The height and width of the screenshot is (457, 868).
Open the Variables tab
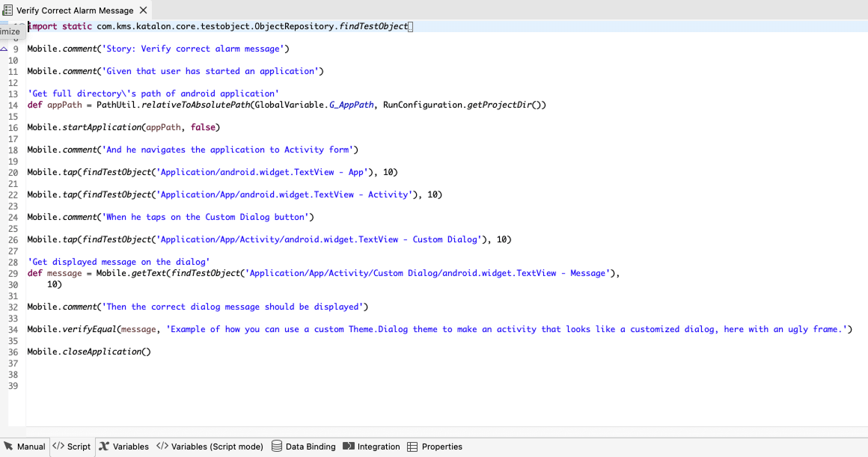[124, 447]
